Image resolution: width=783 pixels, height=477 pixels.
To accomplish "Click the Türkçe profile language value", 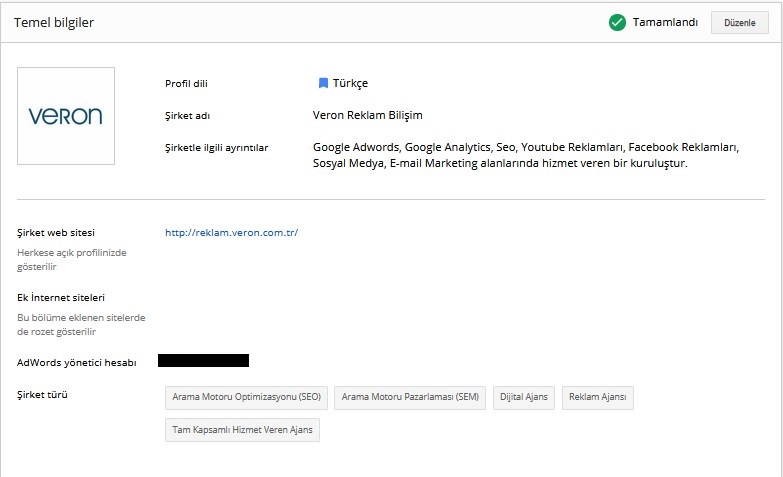I will (350, 83).
